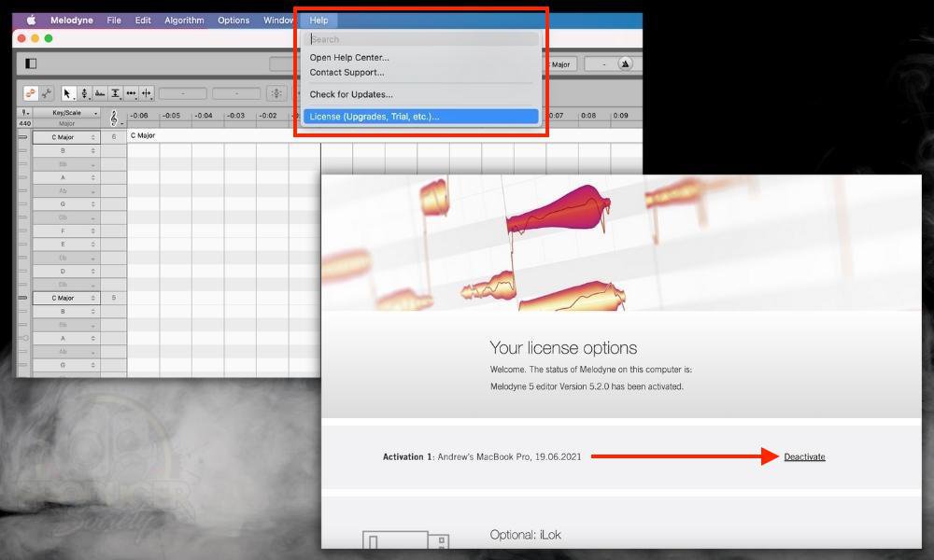Click the metronome icon in the top toolbar
Image resolution: width=934 pixels, height=560 pixels.
[x=625, y=63]
